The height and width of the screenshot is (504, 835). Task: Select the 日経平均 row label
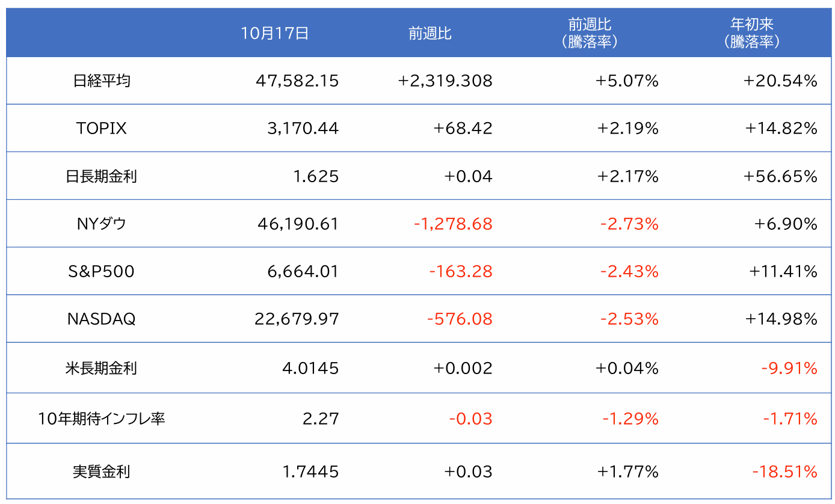coord(102,81)
